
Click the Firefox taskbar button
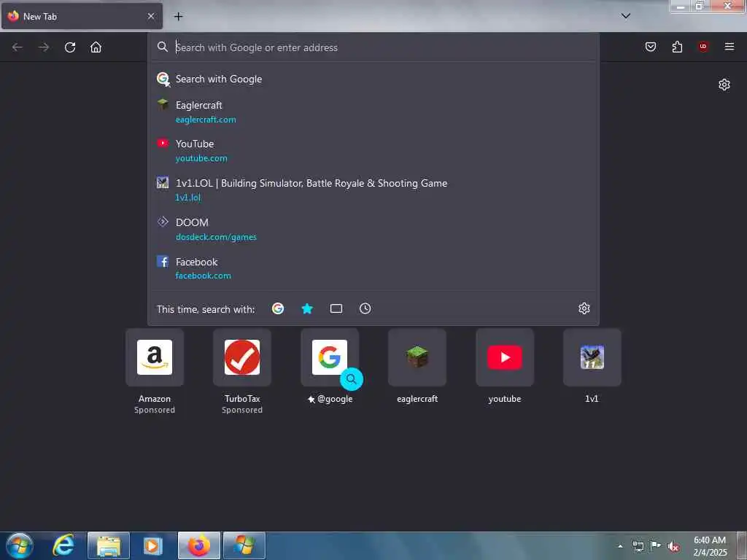pos(199,545)
